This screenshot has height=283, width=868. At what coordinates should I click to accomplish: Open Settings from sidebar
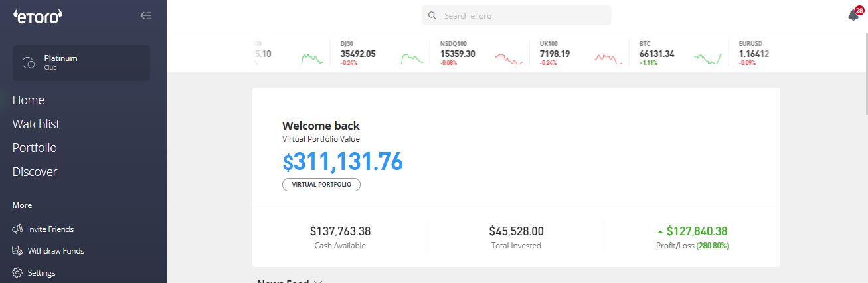(41, 273)
